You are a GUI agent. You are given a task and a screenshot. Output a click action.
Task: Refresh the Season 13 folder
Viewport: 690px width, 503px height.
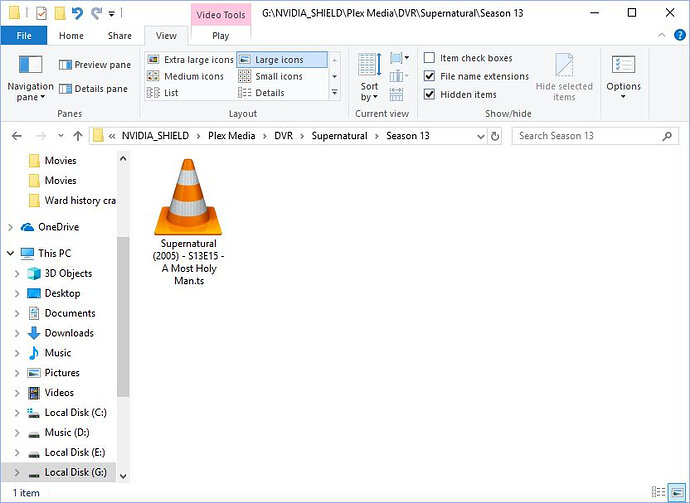click(495, 136)
